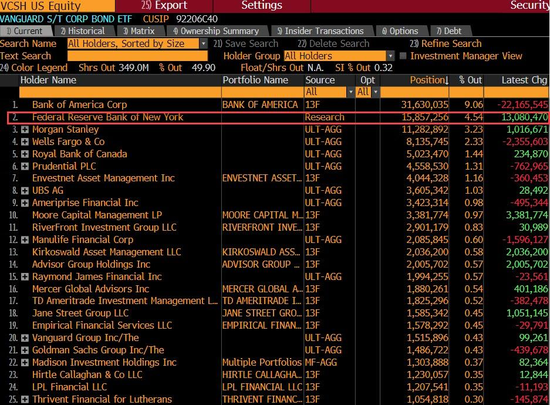
Task: Open the Ownership Summary tab
Action: (216, 31)
